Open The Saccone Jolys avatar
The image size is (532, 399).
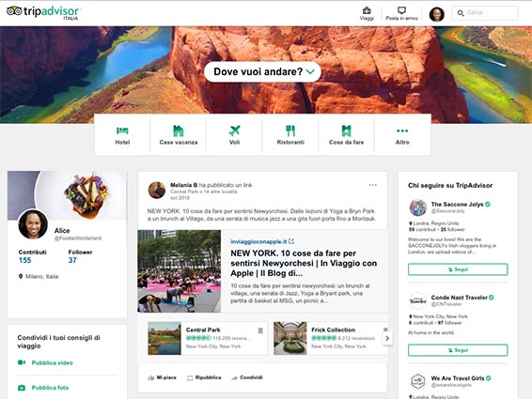pos(418,207)
